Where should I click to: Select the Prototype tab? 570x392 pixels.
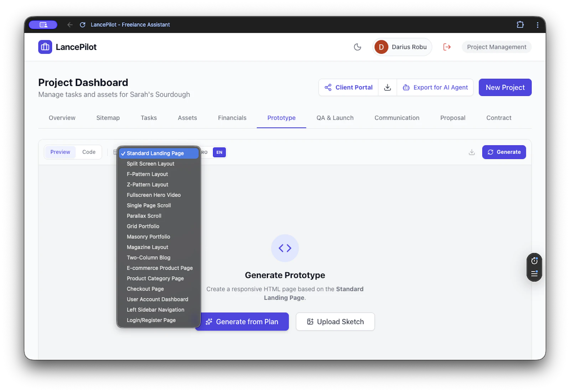point(281,118)
